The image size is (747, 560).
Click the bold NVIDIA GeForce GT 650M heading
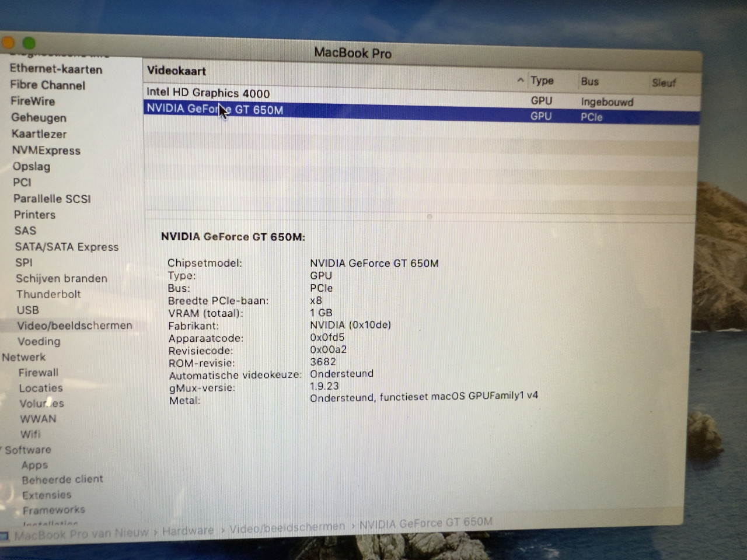(x=233, y=237)
